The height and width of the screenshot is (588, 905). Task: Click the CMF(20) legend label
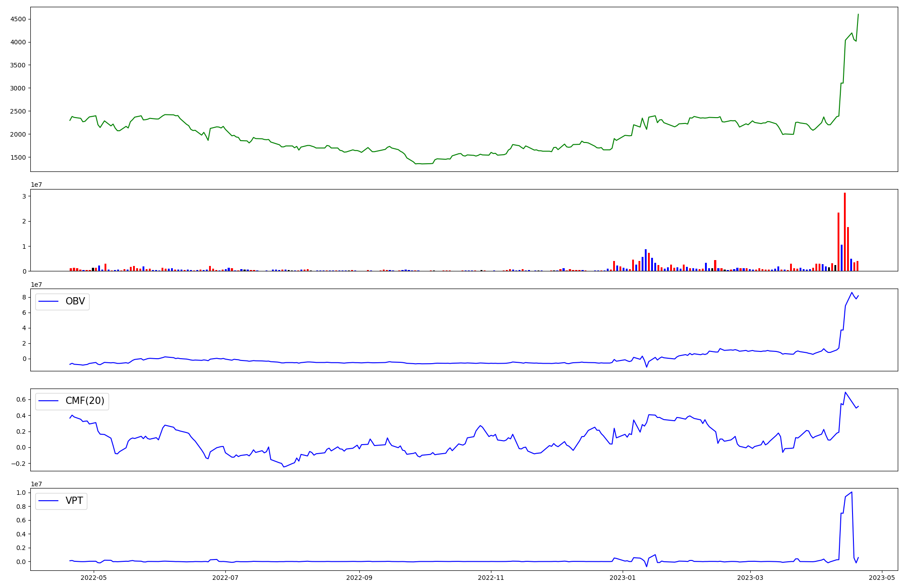(x=85, y=401)
